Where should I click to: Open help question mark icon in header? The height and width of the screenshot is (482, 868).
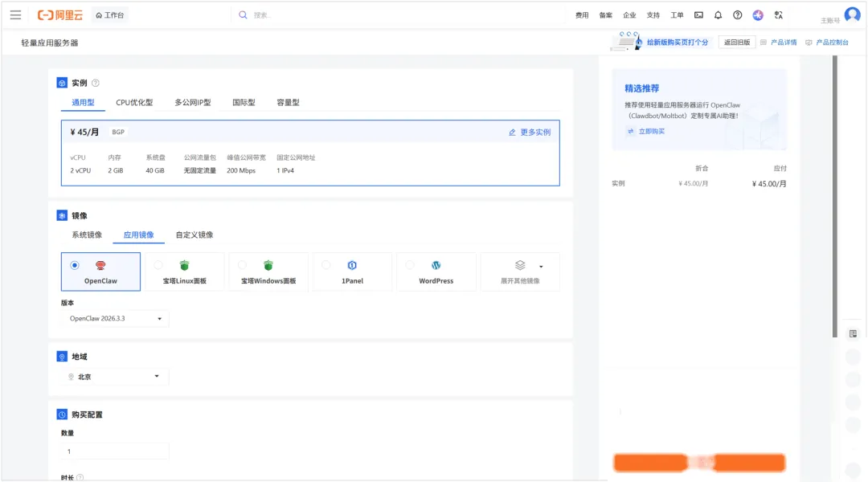[737, 15]
